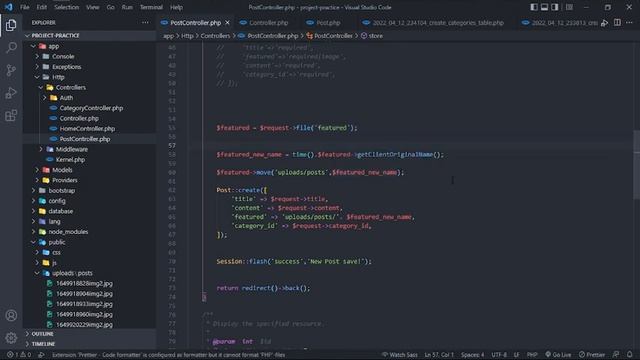Click the feedback icon in status bar
Viewport: 640px width, 360px height.
click(x=616, y=355)
